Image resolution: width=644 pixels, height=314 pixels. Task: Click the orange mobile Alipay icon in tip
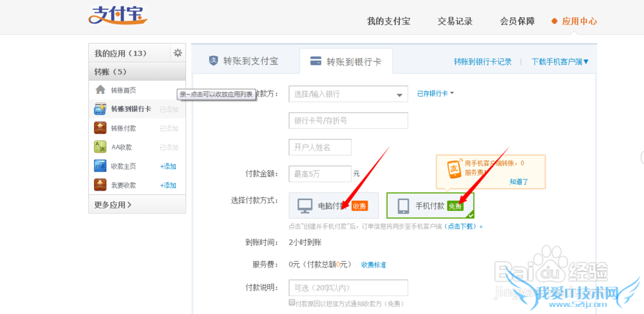click(x=454, y=169)
